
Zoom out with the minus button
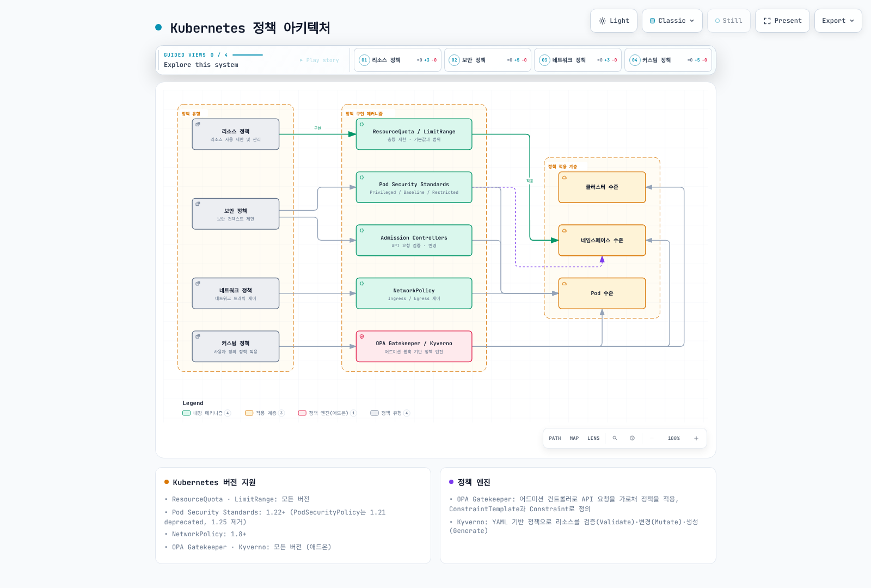tap(652, 438)
